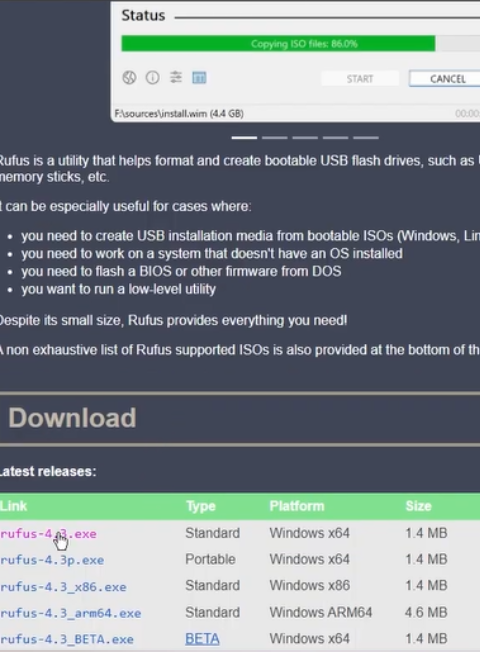Click the Type column header
480x652 pixels.
(201, 506)
